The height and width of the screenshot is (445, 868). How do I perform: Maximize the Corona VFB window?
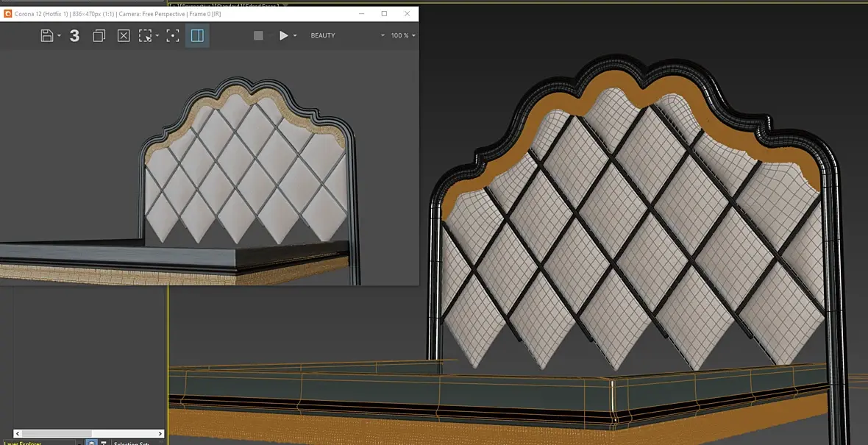(384, 14)
